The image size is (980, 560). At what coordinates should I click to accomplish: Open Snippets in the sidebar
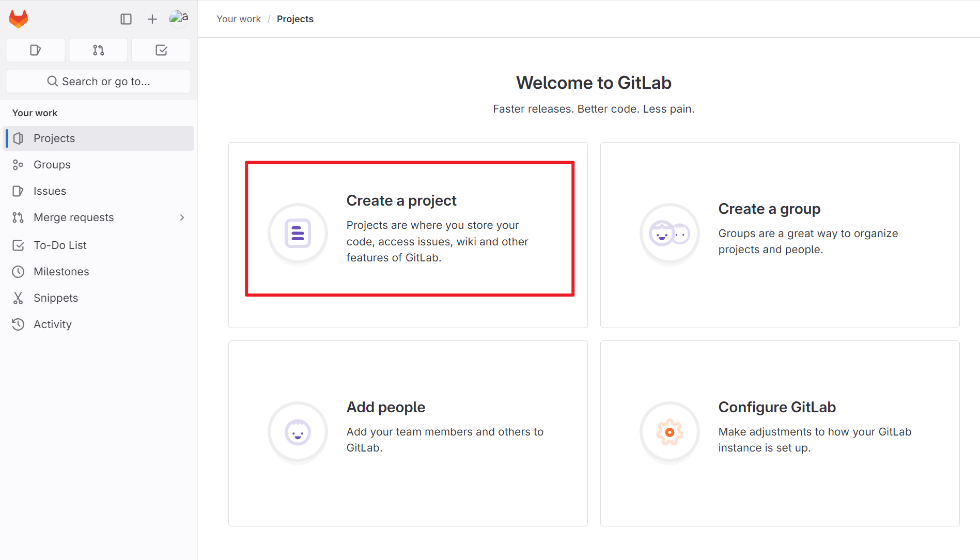[99, 298]
